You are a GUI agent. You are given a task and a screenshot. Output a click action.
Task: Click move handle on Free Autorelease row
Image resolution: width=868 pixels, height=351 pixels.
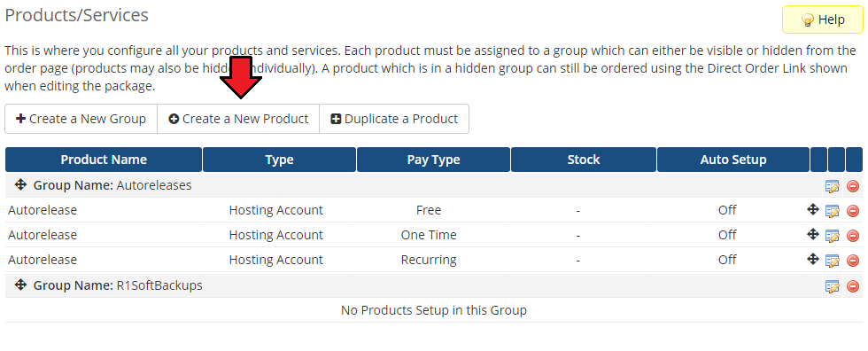click(x=813, y=209)
